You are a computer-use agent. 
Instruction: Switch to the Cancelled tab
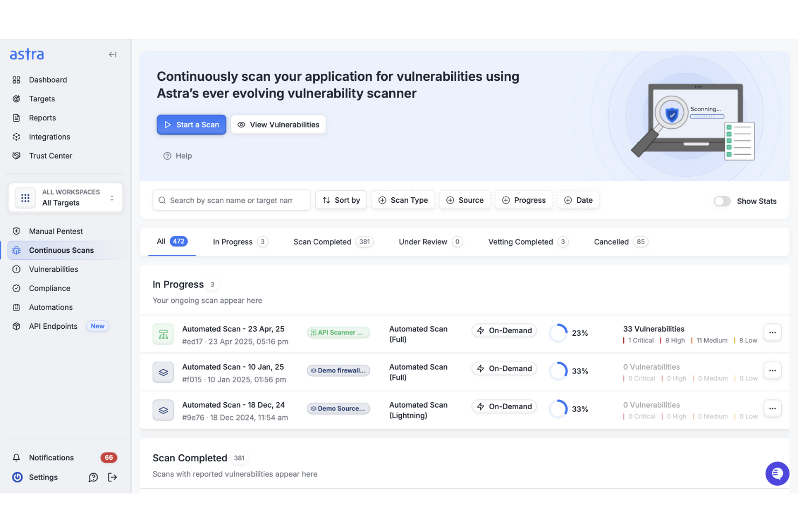tap(621, 242)
